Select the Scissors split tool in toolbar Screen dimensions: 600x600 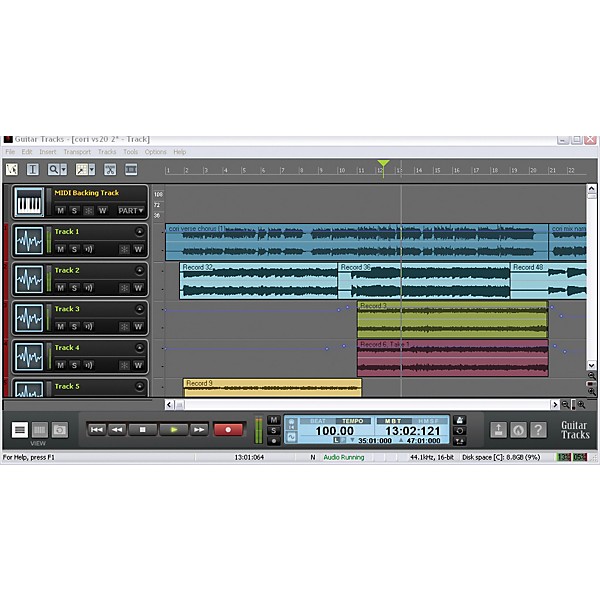pyautogui.click(x=109, y=170)
